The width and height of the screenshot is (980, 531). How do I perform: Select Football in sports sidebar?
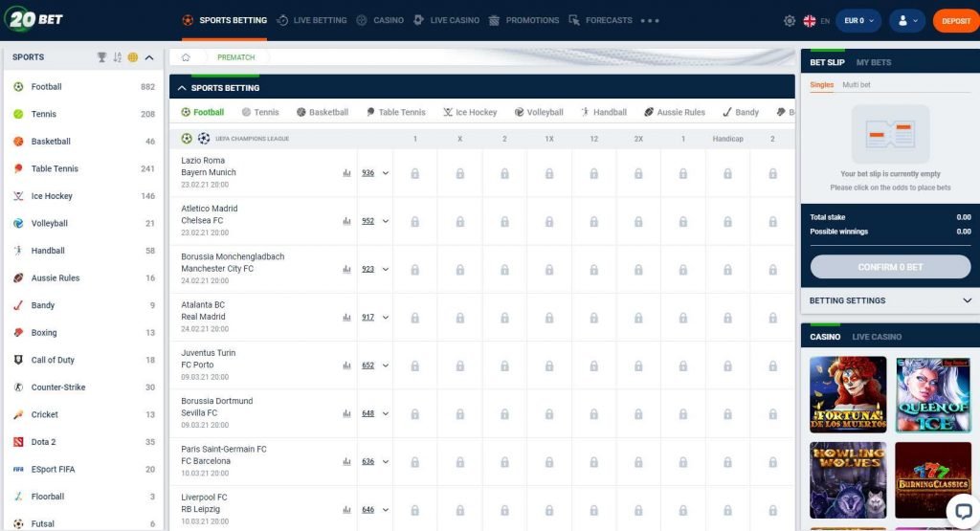click(83, 87)
